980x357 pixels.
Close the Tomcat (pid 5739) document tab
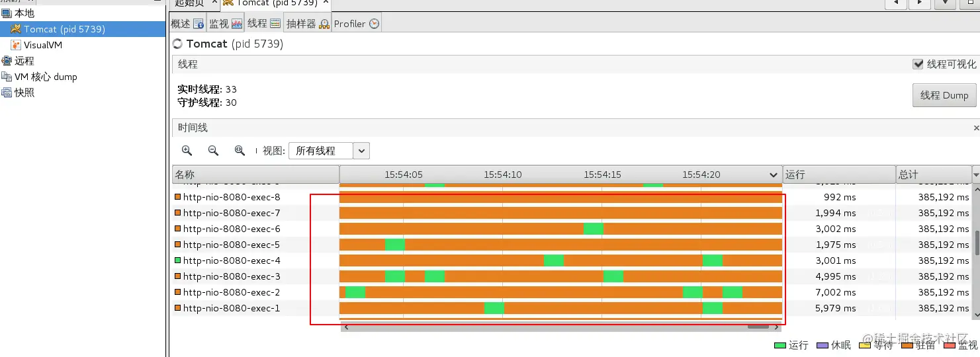pos(326,3)
